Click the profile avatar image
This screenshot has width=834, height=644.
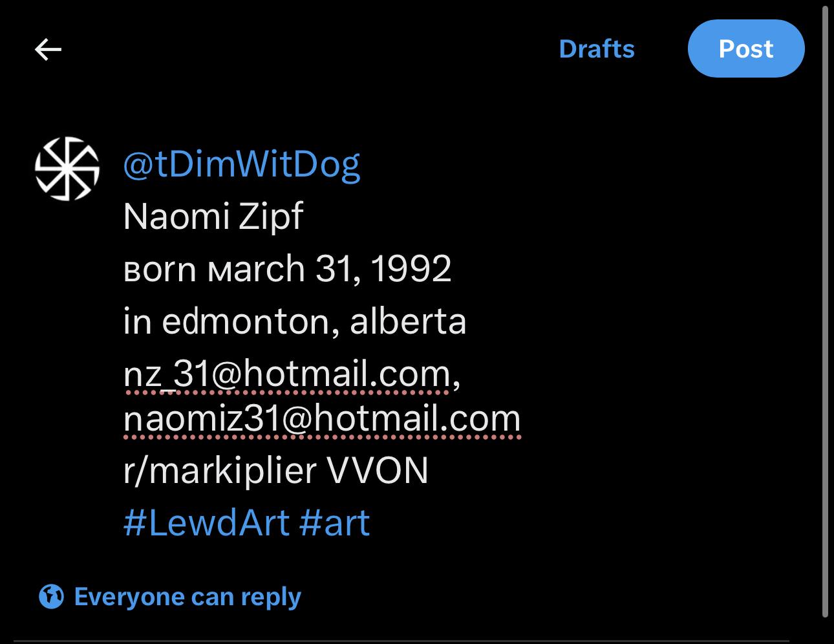67,168
